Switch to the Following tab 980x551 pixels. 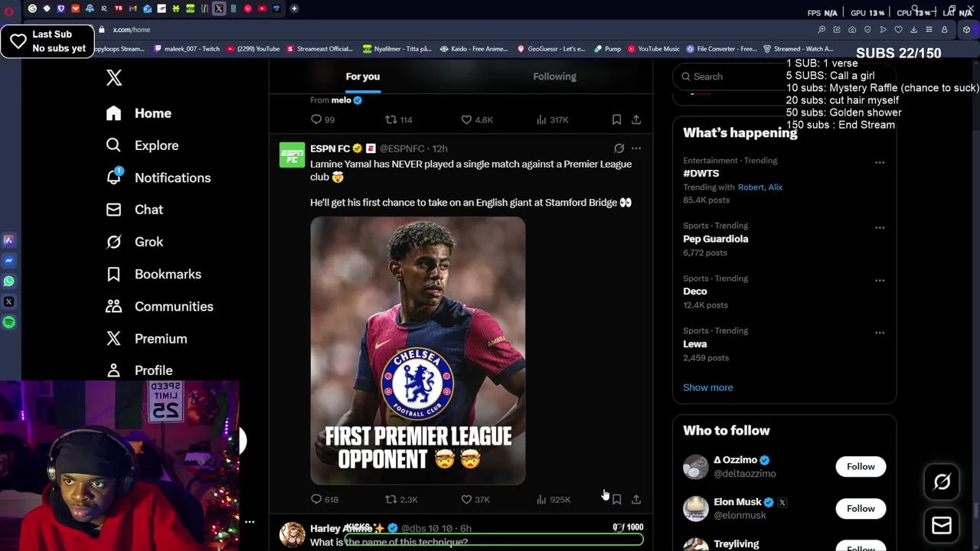554,77
